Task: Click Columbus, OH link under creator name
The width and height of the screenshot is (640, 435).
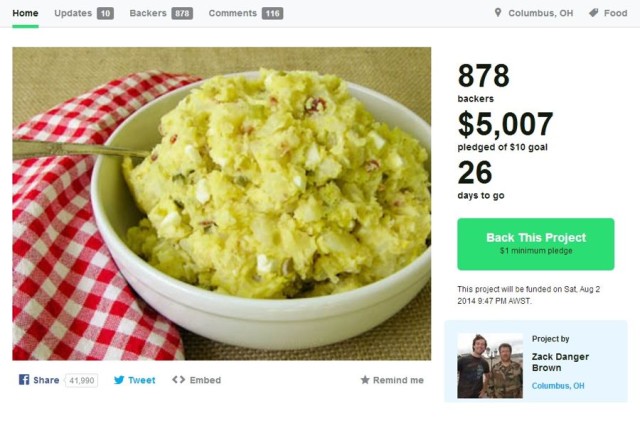Action: tap(558, 386)
